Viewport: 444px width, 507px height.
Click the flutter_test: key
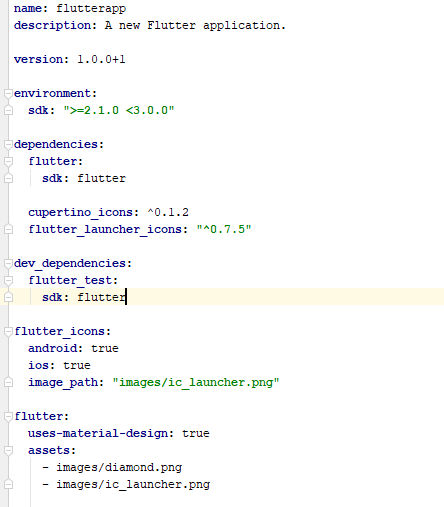click(73, 280)
